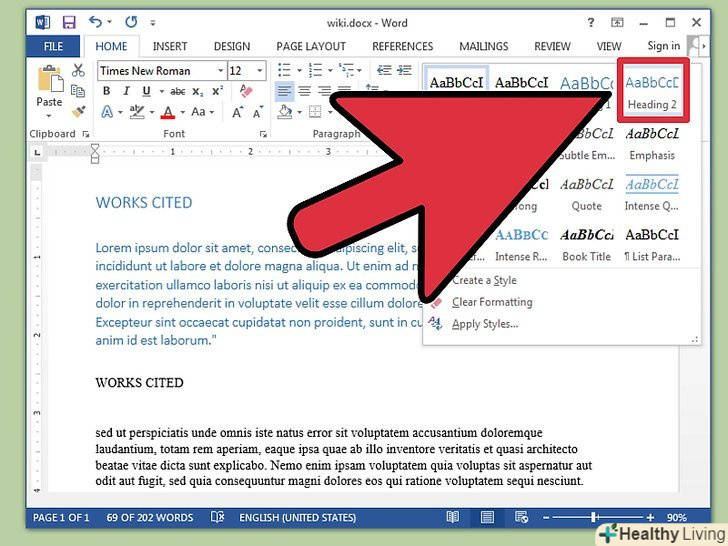
Task: Click the Borders icon
Action: tap(315, 111)
